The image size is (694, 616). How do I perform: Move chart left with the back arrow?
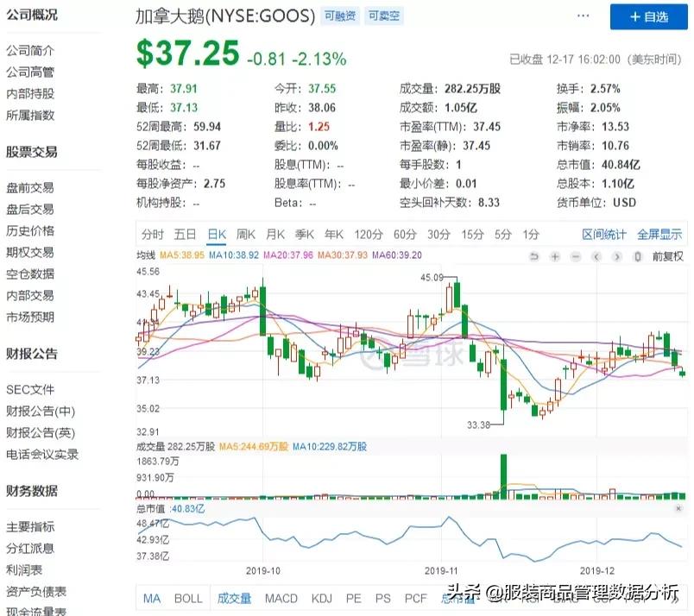pos(596,256)
